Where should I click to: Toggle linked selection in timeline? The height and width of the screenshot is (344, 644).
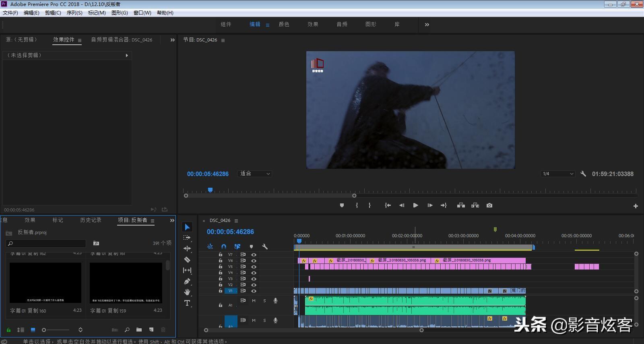tap(237, 247)
